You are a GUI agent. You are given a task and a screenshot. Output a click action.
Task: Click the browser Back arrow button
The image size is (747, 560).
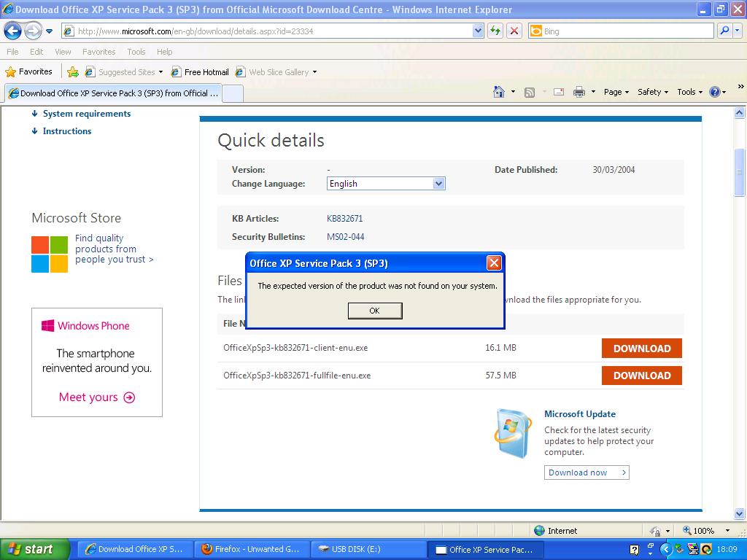pos(12,31)
